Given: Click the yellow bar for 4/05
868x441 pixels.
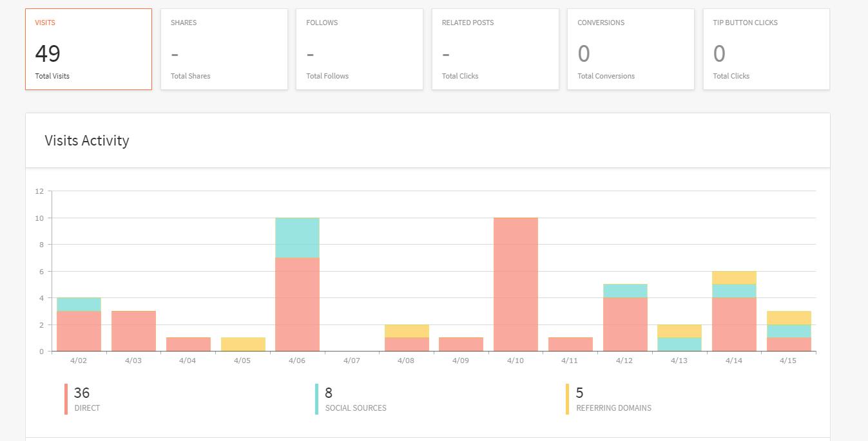Looking at the screenshot, I should click(x=243, y=344).
